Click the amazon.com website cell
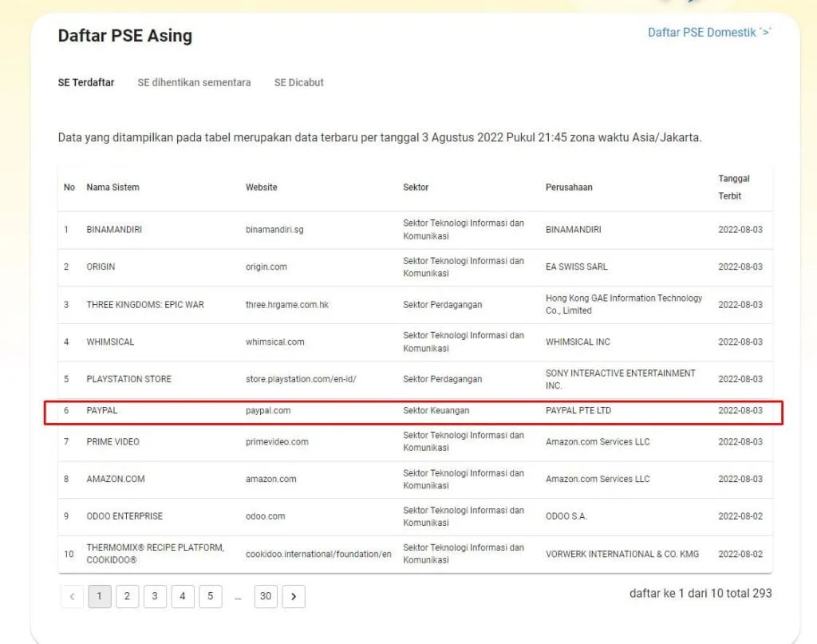 [x=270, y=479]
